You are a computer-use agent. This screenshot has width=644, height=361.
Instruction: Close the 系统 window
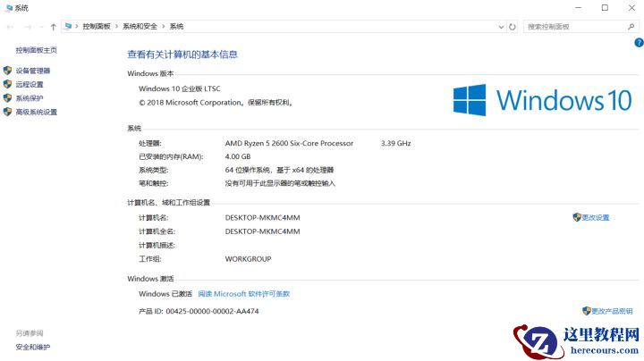(632, 8)
